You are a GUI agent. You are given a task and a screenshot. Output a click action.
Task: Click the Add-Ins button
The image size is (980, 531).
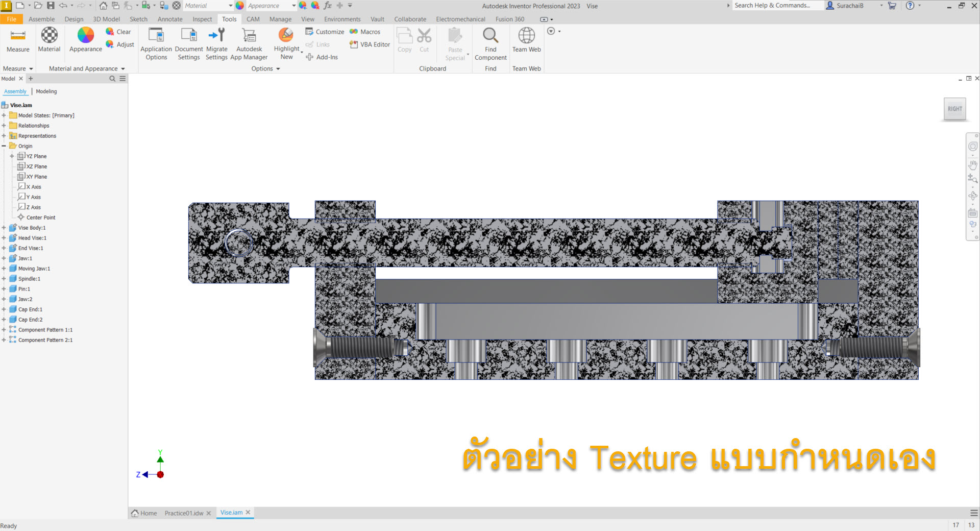(322, 57)
